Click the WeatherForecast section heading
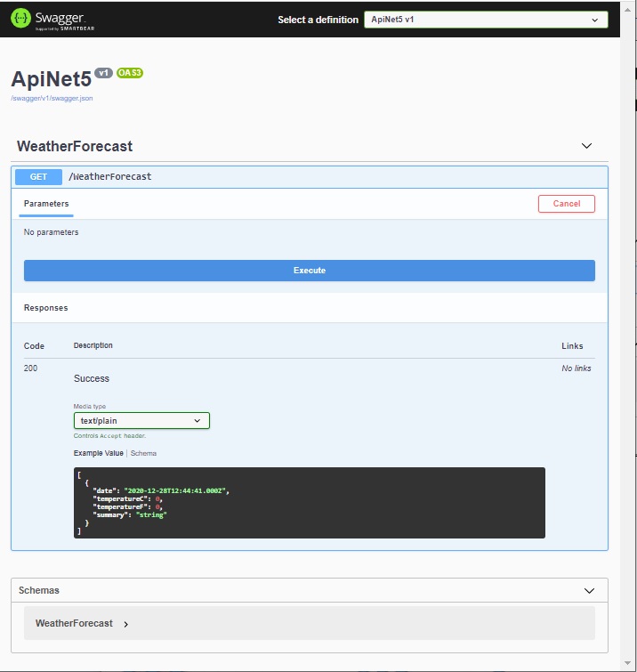The width and height of the screenshot is (637, 672). [75, 146]
